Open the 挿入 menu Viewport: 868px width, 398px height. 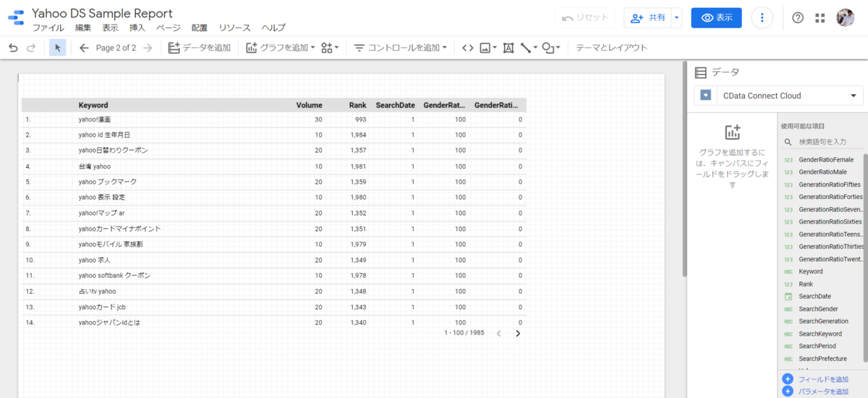tap(137, 28)
